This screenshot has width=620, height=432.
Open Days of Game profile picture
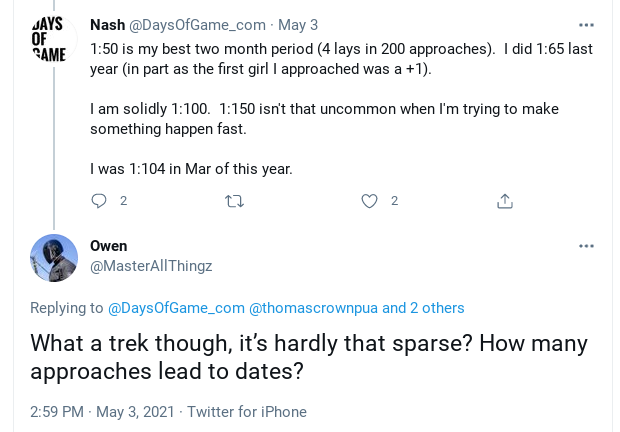[52, 40]
